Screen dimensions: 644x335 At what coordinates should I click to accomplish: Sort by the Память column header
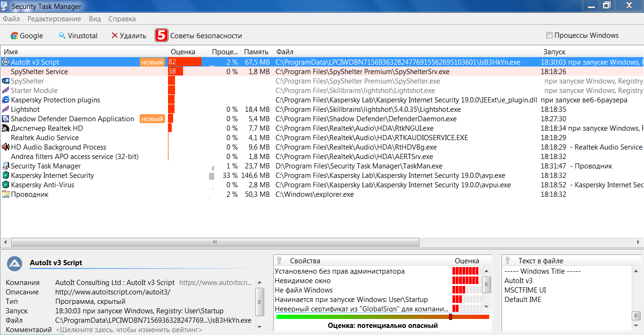[x=257, y=52]
